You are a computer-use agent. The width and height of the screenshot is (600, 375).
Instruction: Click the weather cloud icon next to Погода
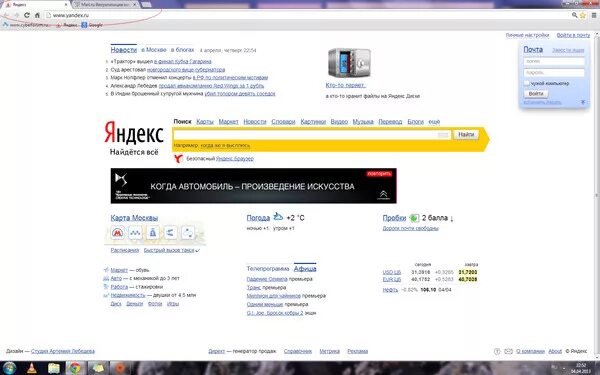coord(278,217)
